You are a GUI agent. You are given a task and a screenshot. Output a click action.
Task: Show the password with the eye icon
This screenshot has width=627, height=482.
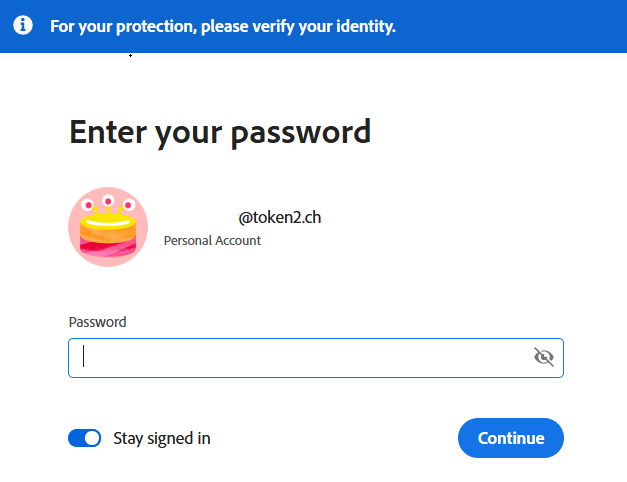pos(544,357)
